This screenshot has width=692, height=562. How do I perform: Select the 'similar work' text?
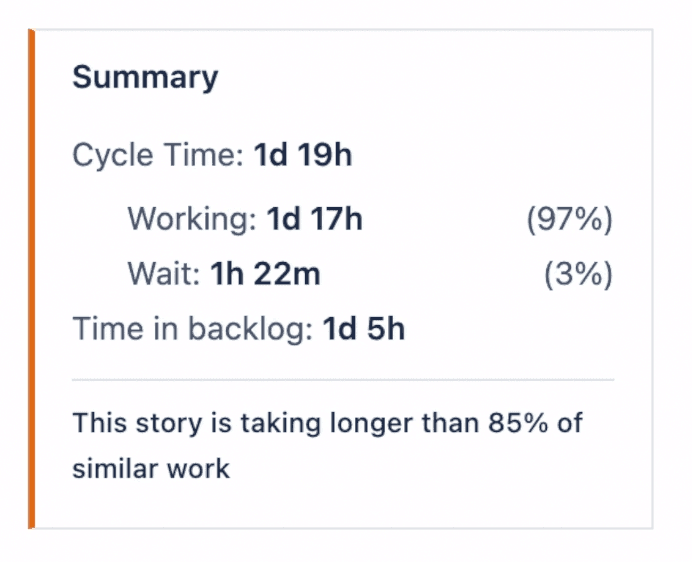[150, 468]
